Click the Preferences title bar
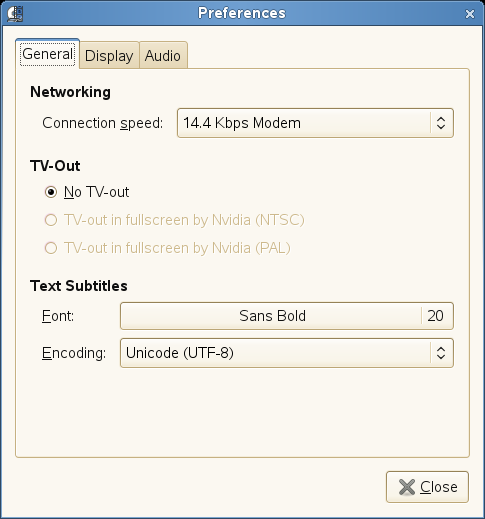Image resolution: width=485 pixels, height=519 pixels. 242,13
